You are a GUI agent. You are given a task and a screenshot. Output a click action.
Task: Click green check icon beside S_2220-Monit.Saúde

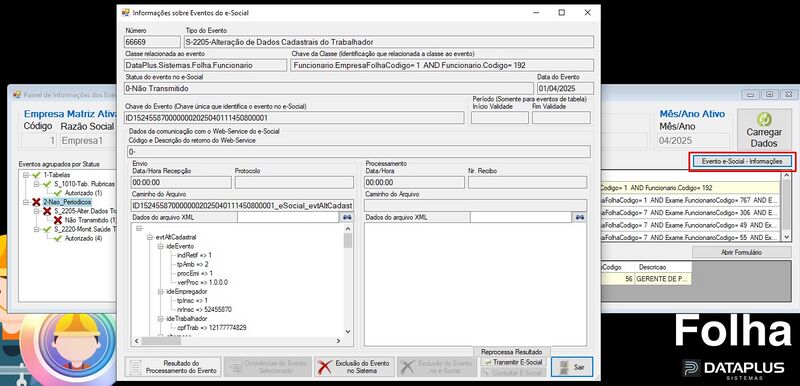47,229
